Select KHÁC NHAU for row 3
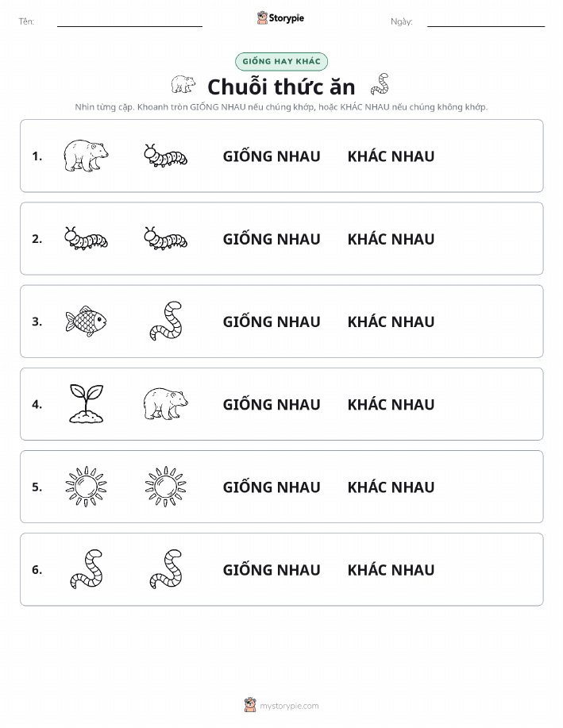Screen dimensions: 563x728 tap(391, 322)
